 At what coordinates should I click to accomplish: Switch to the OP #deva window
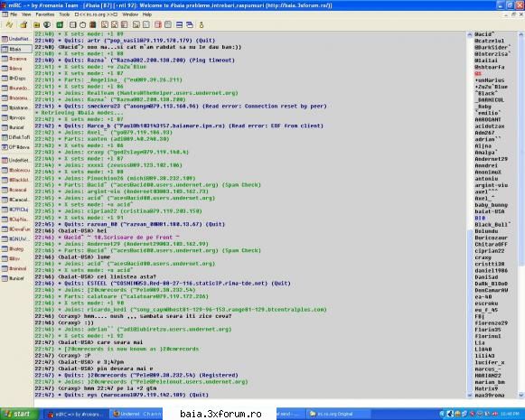(x=16, y=147)
